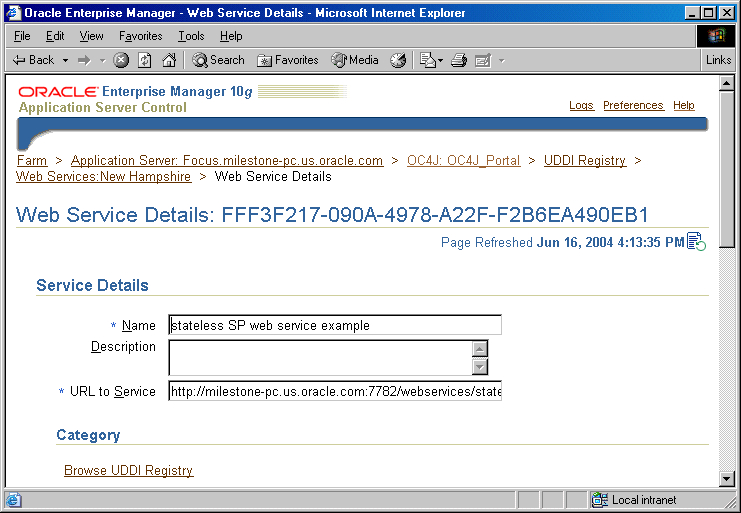Viewport: 741px width, 513px height.
Task: Click the Internet Explorer title bar icon
Action: point(13,13)
